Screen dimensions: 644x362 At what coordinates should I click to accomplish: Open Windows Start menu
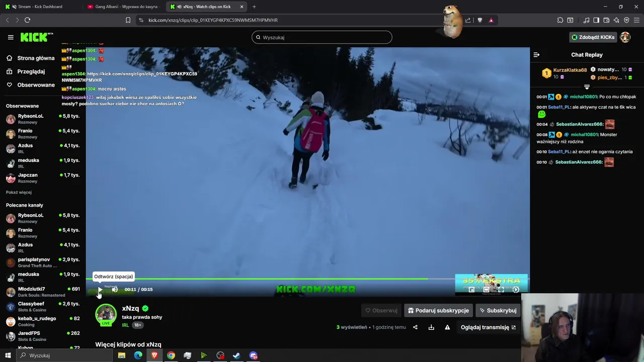8,355
